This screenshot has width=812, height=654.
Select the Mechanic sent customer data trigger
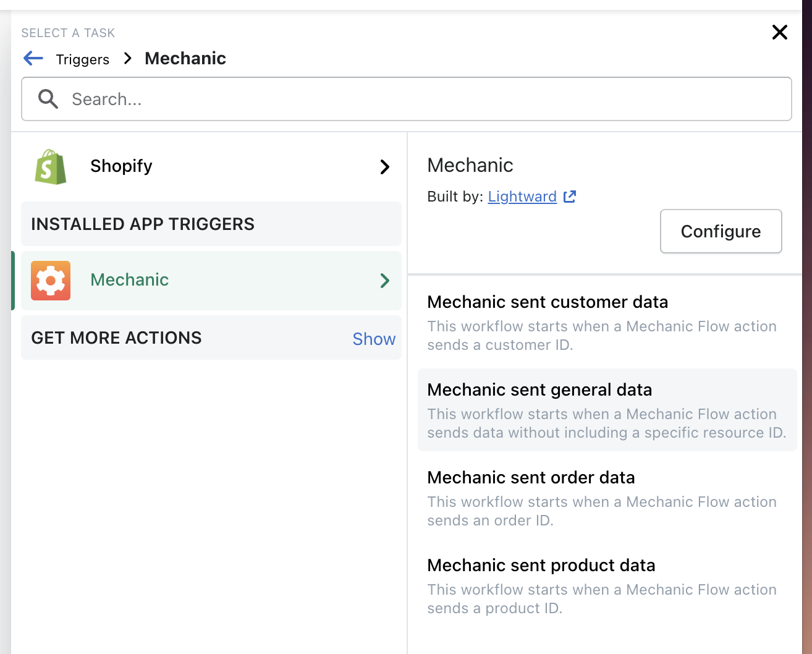[x=547, y=302]
